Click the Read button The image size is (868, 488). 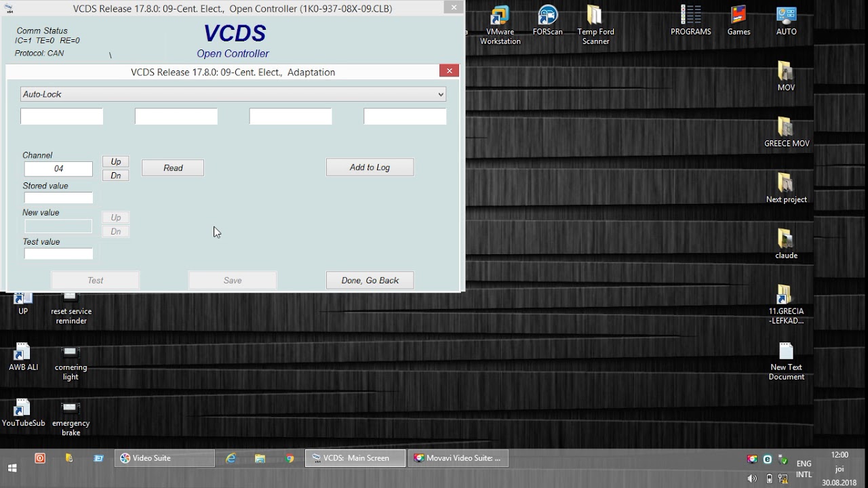173,168
